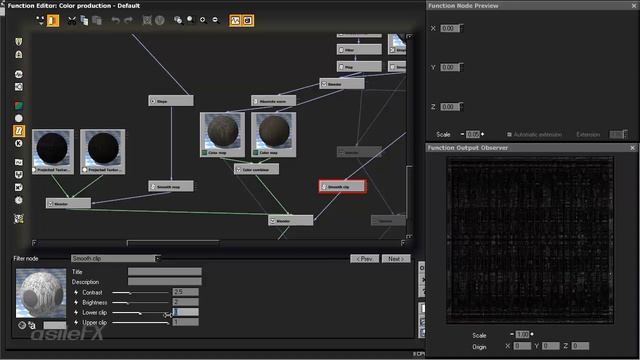Viewport: 640px width, 360px height.
Task: Click the output node icon in sidebar
Action: pos(19,54)
